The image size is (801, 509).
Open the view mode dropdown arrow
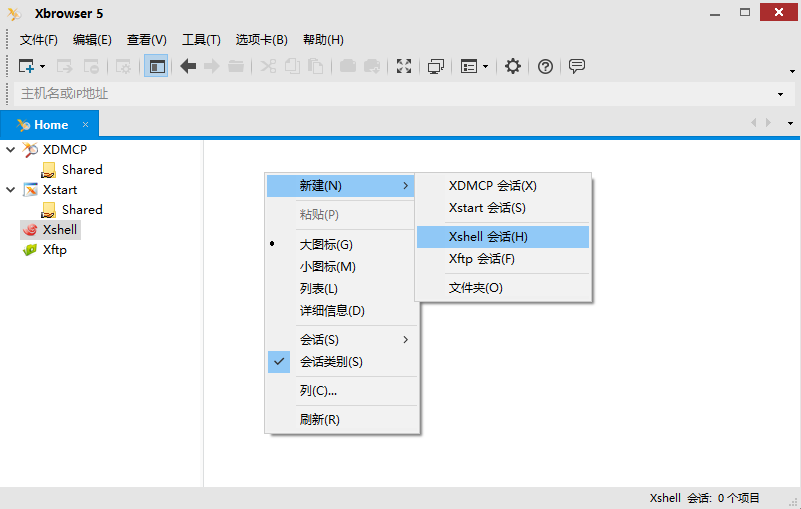click(x=485, y=66)
